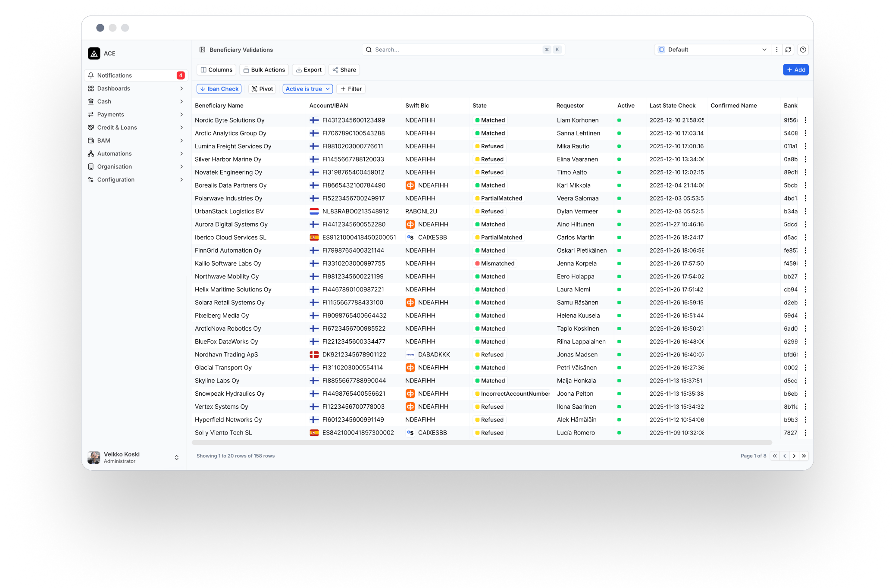Image resolution: width=895 pixels, height=588 pixels.
Task: Click the Export button
Action: pos(309,70)
